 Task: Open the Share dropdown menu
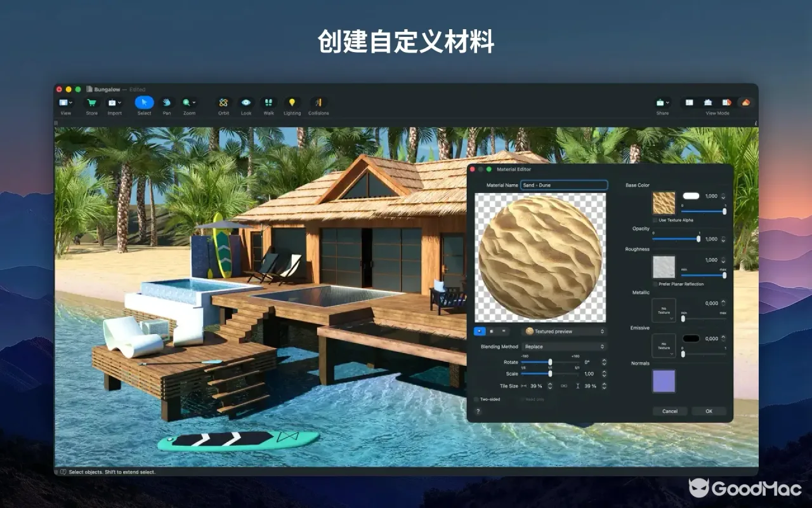[662, 103]
